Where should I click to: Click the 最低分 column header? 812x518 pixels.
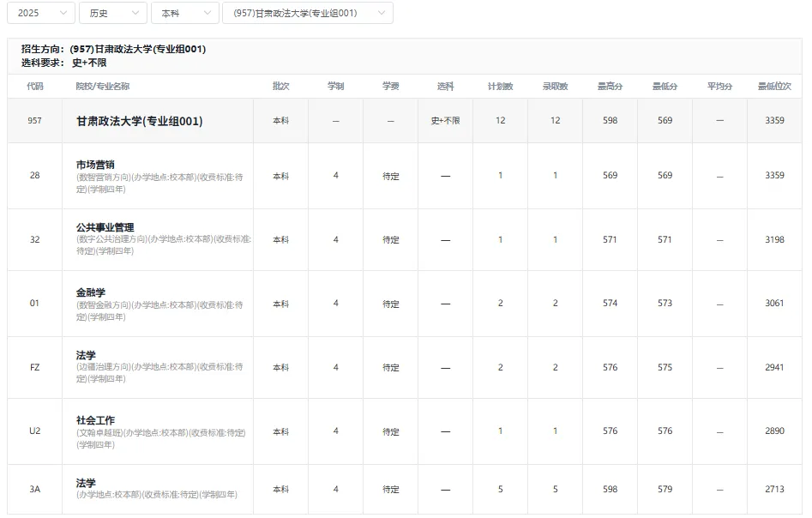(x=665, y=87)
